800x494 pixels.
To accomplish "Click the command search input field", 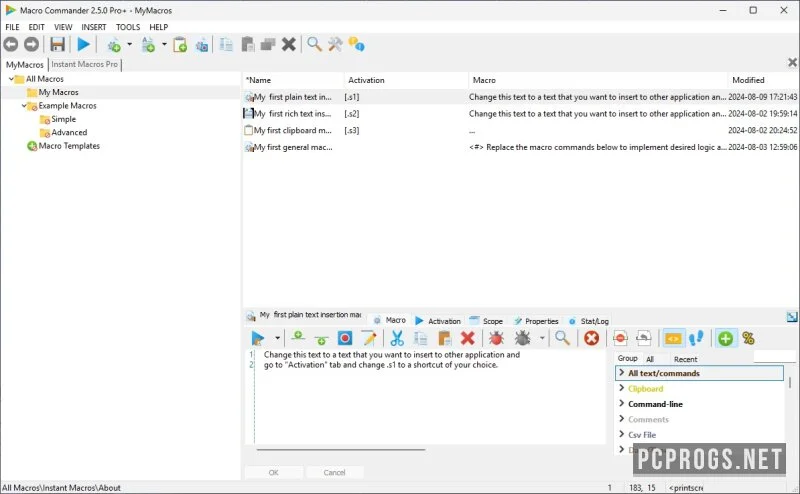I will click(774, 357).
